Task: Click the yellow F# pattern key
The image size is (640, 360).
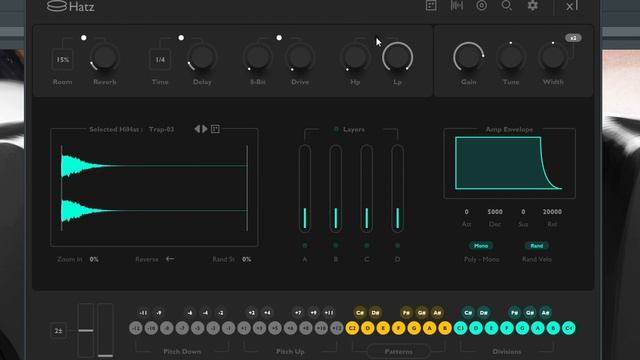Action: (406, 313)
